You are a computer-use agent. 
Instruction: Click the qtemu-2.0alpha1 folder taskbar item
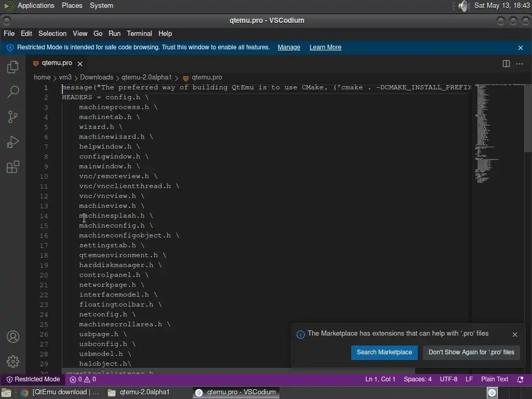(138, 392)
